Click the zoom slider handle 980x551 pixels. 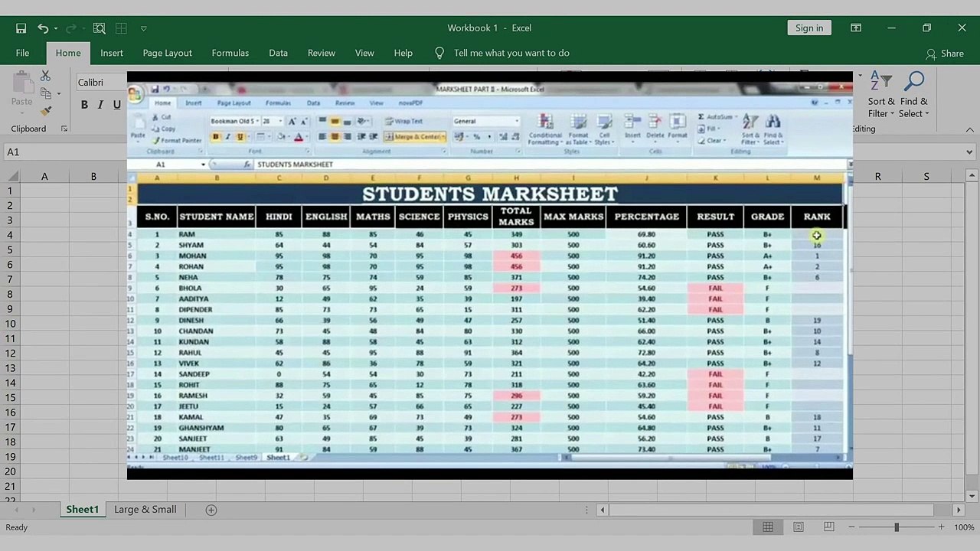[x=897, y=527]
